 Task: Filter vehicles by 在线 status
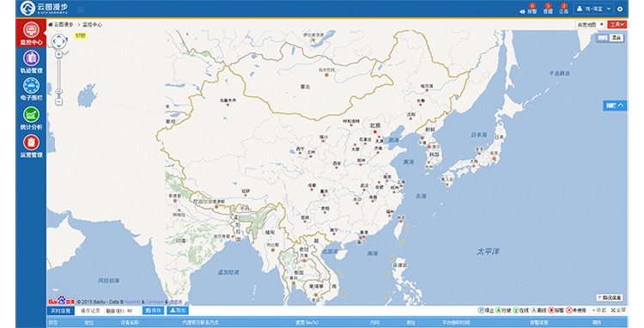pos(521,310)
